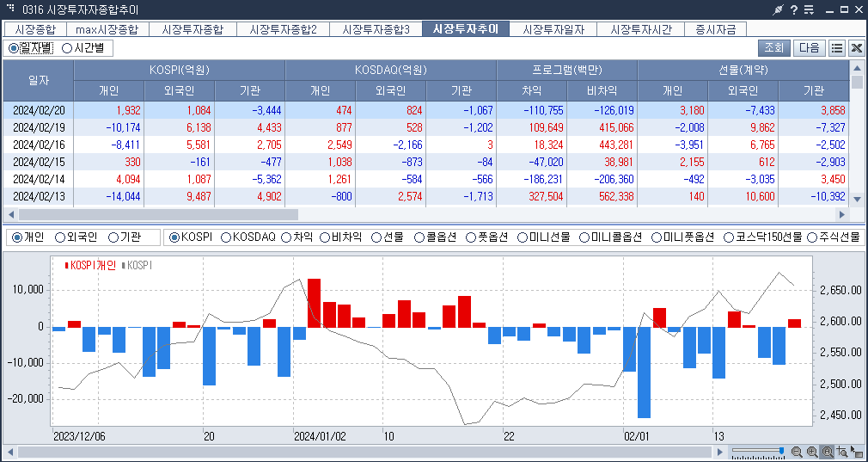Click the lowest blue bar near 02/01
Image resolution: width=868 pixels, height=462 pixels.
[x=644, y=373]
